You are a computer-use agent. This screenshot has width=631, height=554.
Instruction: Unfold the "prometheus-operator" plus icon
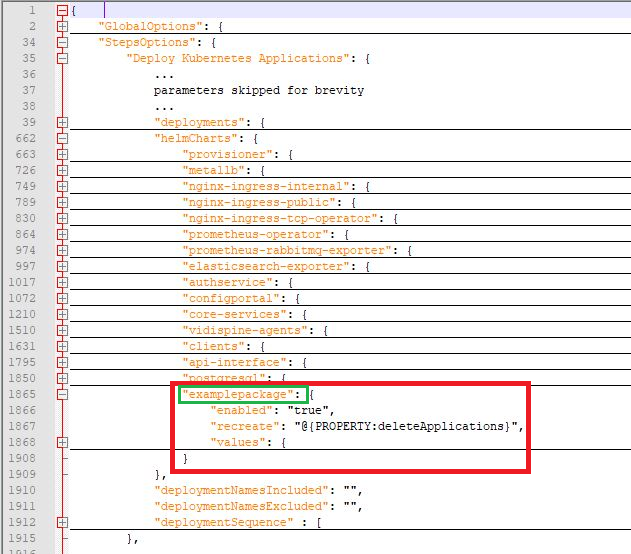[62, 234]
